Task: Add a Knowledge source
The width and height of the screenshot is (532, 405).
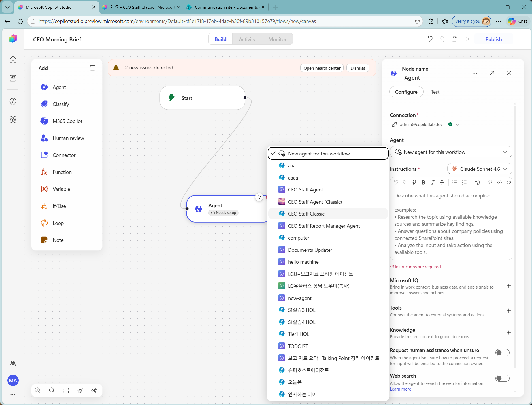Action: point(509,333)
